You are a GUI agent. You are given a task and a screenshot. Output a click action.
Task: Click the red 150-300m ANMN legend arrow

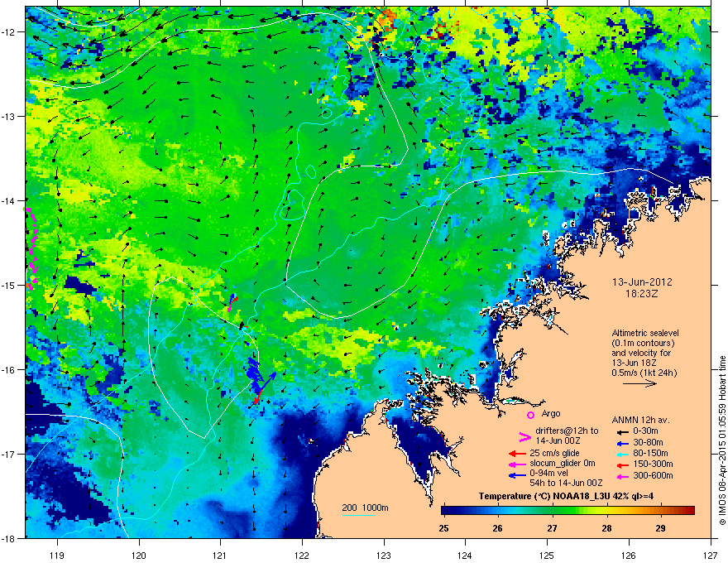(x=622, y=464)
